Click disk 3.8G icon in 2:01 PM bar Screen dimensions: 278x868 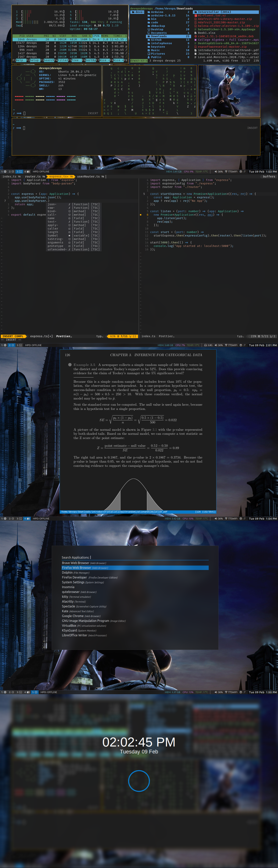[205, 345]
